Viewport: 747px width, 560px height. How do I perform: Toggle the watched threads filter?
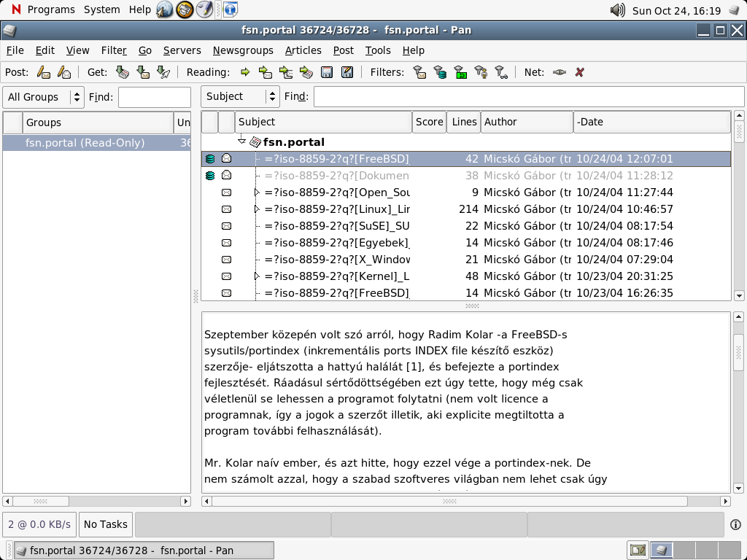pyautogui.click(x=501, y=72)
